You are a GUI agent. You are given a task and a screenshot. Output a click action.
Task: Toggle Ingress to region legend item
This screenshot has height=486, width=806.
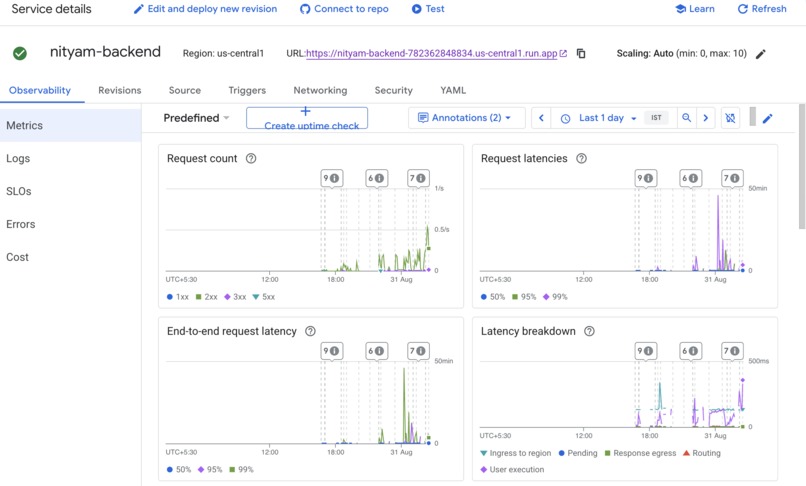(516, 453)
